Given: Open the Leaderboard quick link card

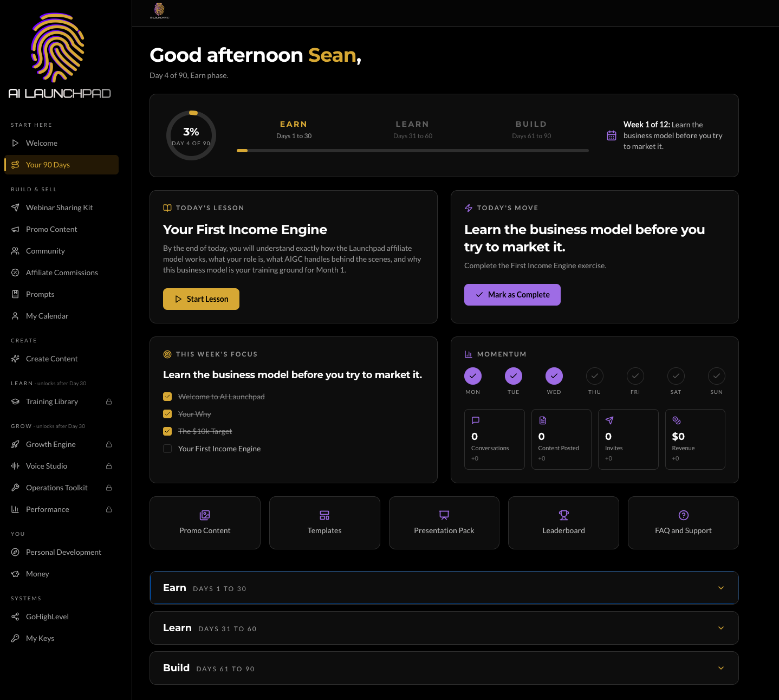Looking at the screenshot, I should (x=563, y=523).
